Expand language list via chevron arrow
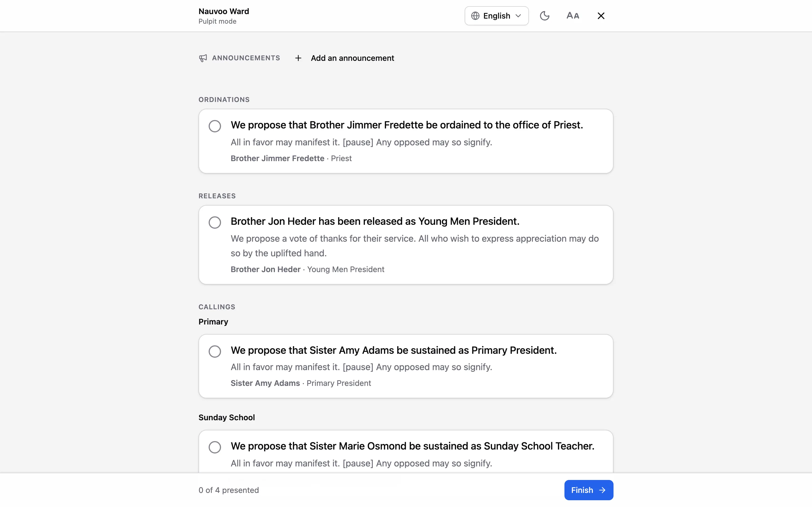The height and width of the screenshot is (507, 812). click(x=518, y=16)
